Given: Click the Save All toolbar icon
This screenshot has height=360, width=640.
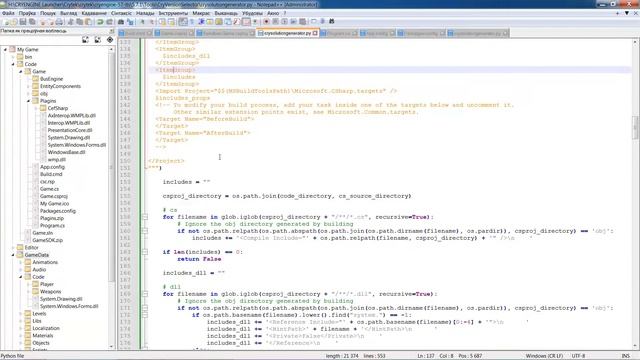Looking at the screenshot, I should tap(32, 21).
